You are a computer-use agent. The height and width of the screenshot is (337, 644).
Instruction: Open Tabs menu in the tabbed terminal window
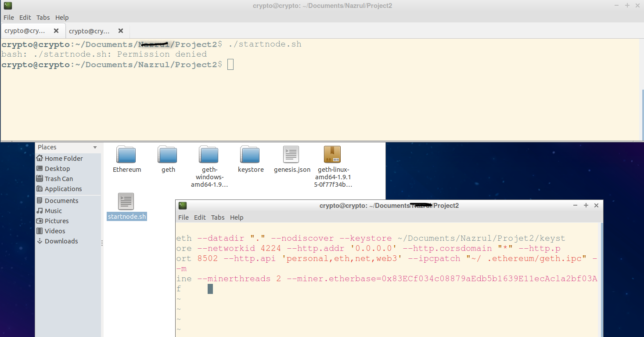43,18
